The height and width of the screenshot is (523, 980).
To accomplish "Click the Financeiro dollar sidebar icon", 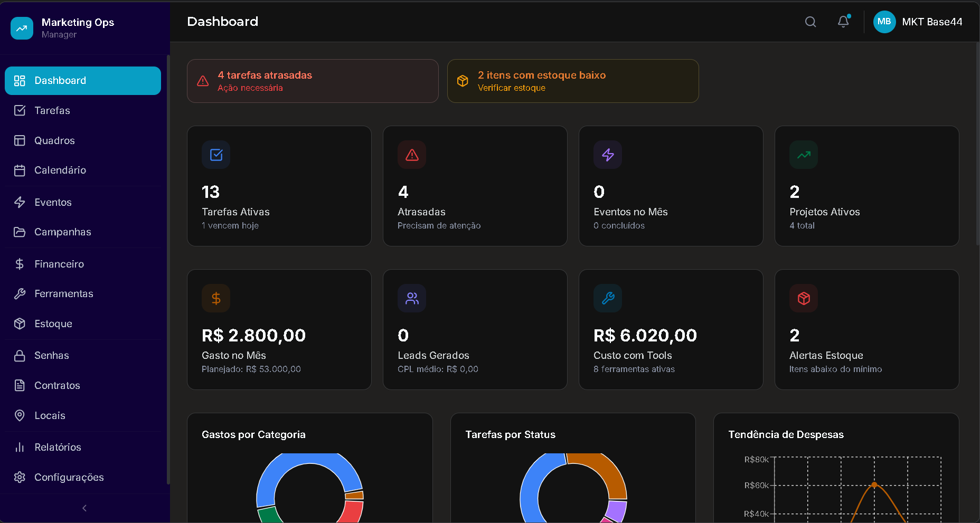I will [20, 264].
